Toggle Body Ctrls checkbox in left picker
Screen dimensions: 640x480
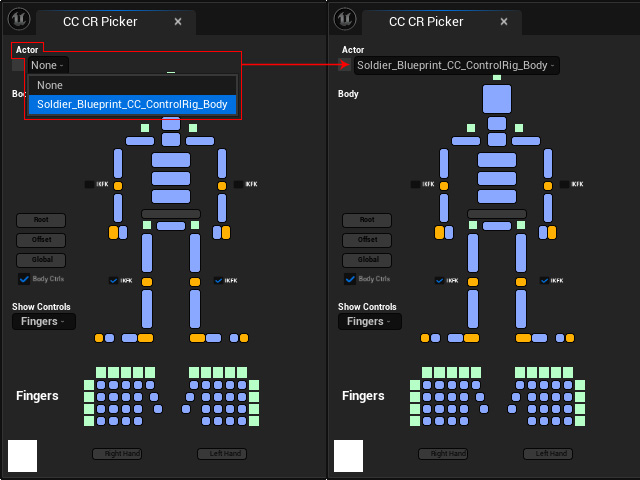pos(24,279)
